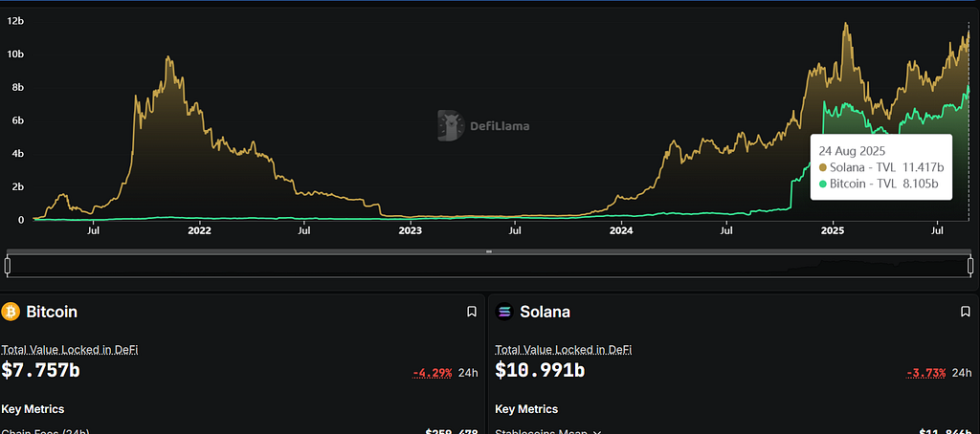
Task: Click the 12b label on the y-axis
Action: [15, 21]
